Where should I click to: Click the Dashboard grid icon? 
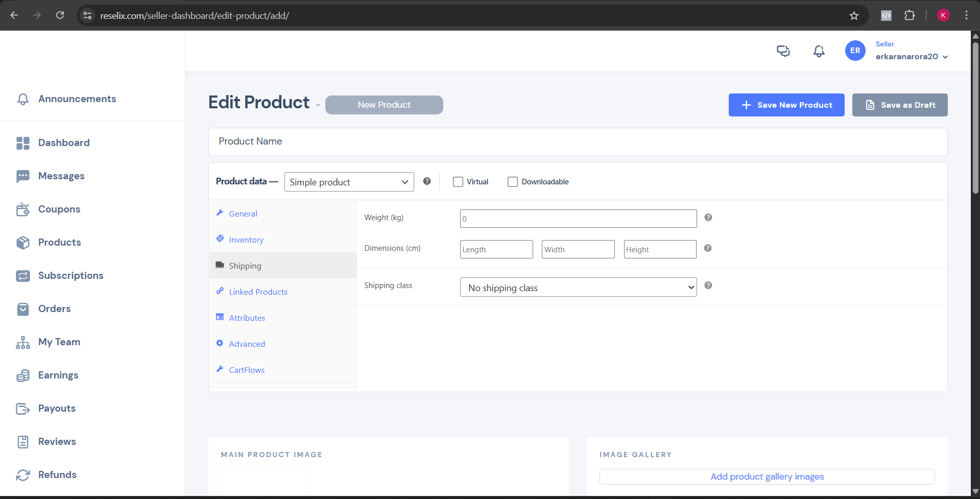coord(22,143)
